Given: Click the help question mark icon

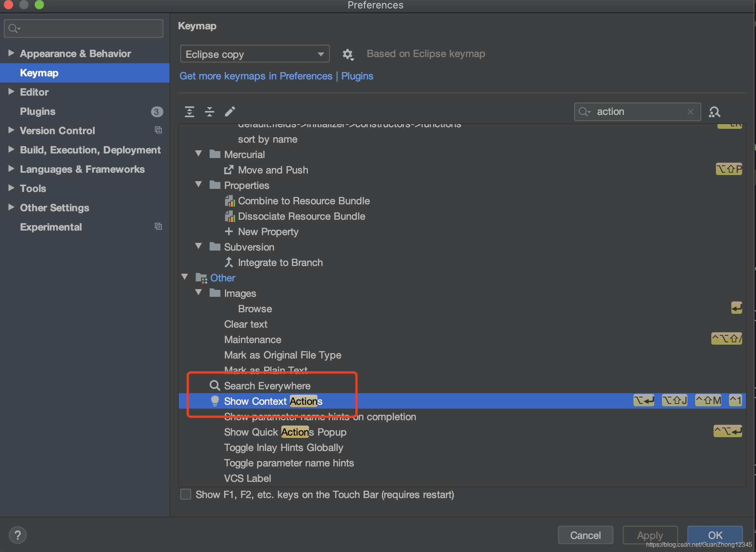Looking at the screenshot, I should (17, 535).
